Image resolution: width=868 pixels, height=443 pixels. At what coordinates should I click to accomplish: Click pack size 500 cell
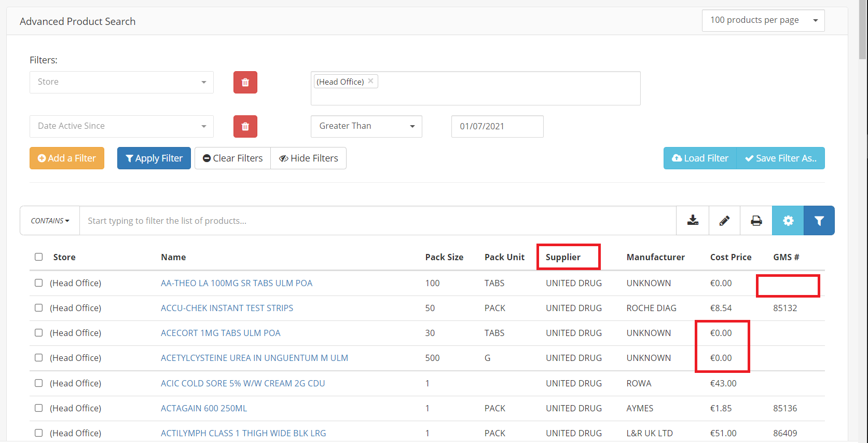coord(432,358)
